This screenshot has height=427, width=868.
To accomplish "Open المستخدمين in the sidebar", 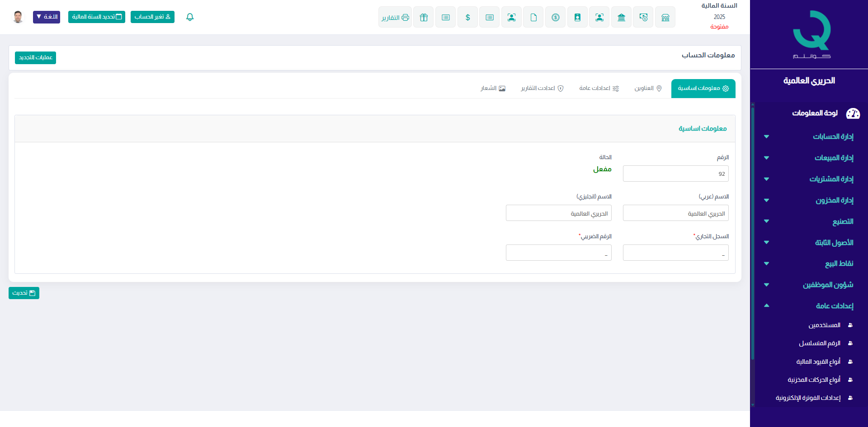I will tap(824, 325).
